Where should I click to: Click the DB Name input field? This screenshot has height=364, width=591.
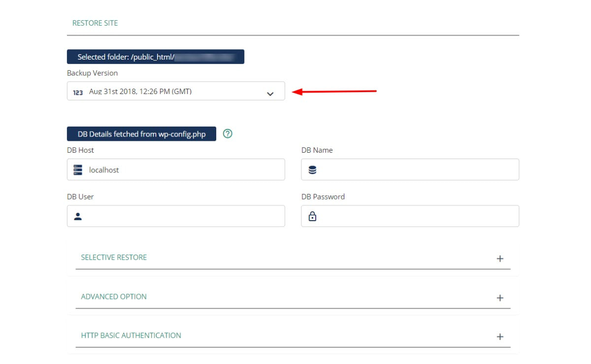tap(410, 169)
